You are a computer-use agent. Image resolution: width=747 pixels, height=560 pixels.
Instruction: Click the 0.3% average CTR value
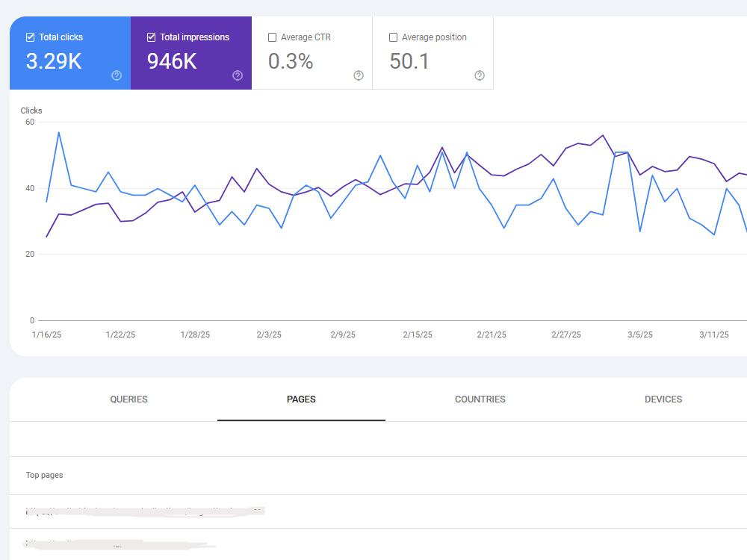pyautogui.click(x=291, y=61)
